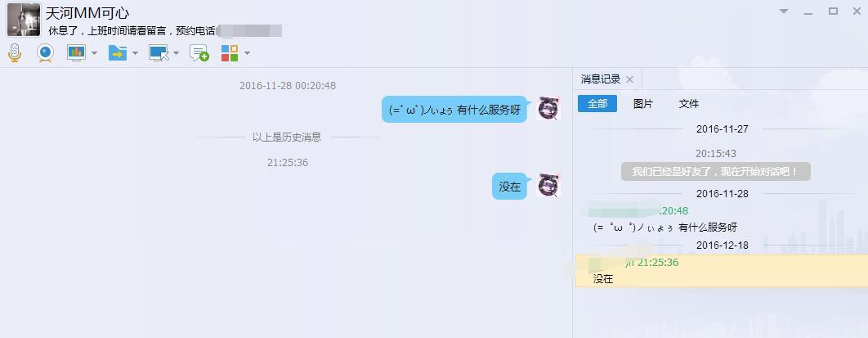Switch to the 图片 tab
This screenshot has height=338, width=868.
[x=643, y=104]
